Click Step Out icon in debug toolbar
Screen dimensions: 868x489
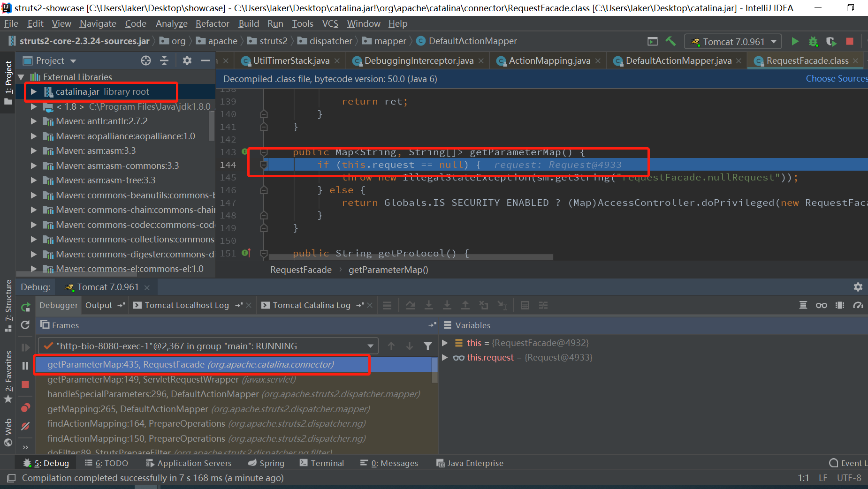pos(465,305)
